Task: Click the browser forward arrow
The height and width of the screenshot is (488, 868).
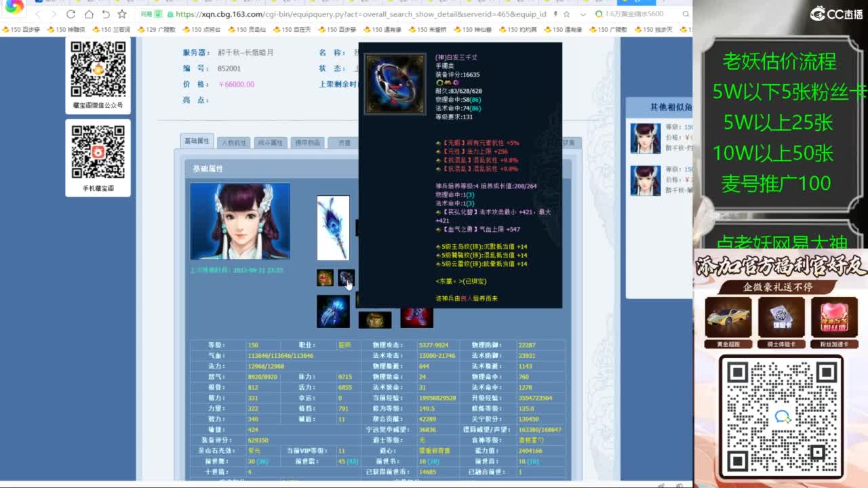Action: [x=54, y=14]
